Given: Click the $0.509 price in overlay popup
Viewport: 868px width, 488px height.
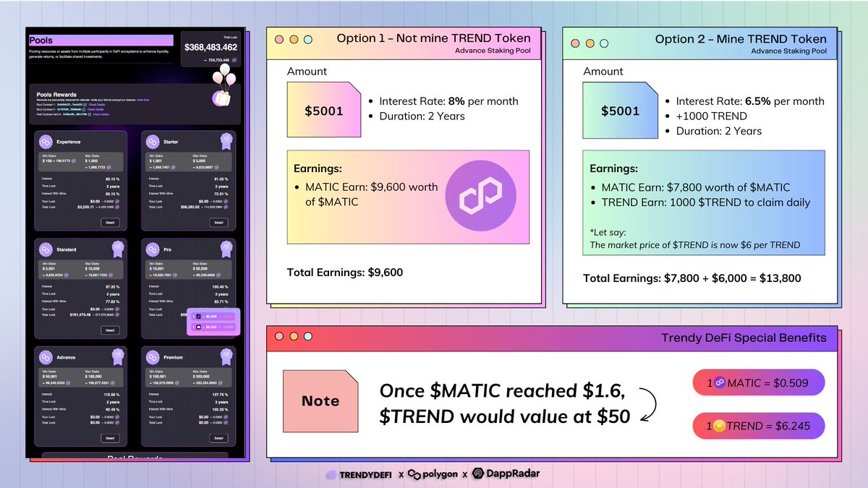Looking at the screenshot, I should [x=211, y=316].
